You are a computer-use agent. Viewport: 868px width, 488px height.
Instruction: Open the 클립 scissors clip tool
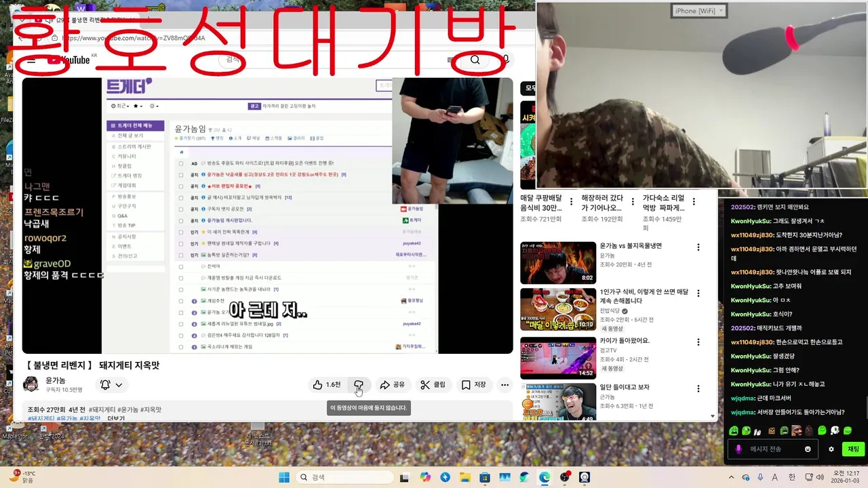pyautogui.click(x=433, y=385)
